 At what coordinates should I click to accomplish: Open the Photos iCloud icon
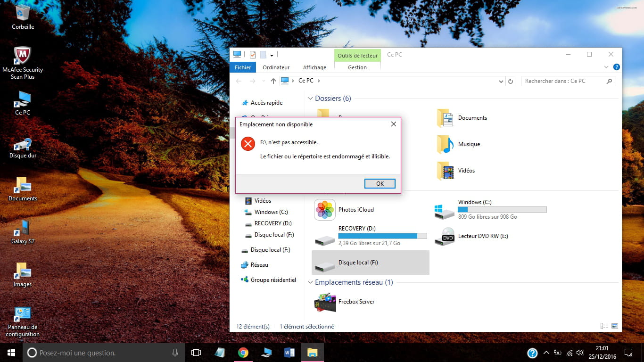coord(325,210)
